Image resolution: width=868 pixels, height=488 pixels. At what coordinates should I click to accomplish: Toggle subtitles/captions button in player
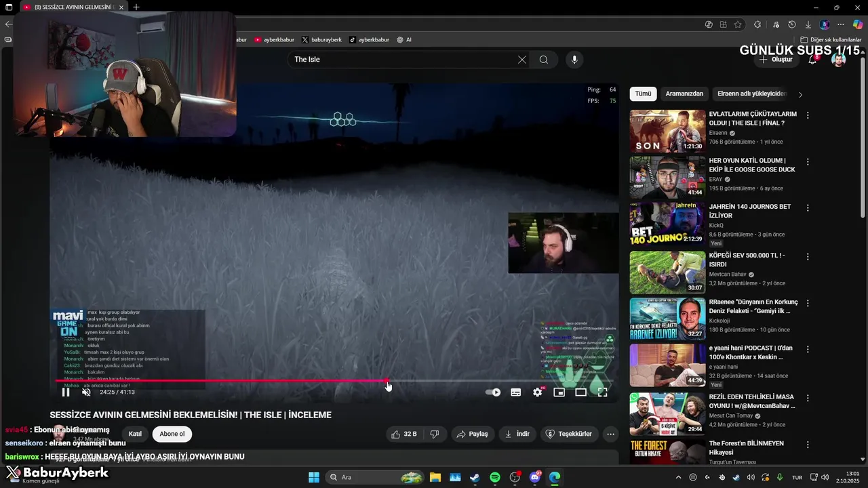tap(515, 392)
